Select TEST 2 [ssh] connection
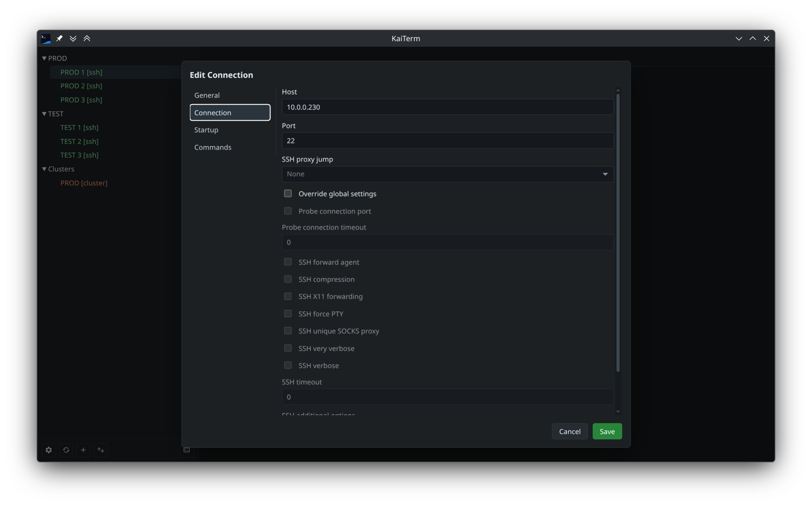 point(79,141)
